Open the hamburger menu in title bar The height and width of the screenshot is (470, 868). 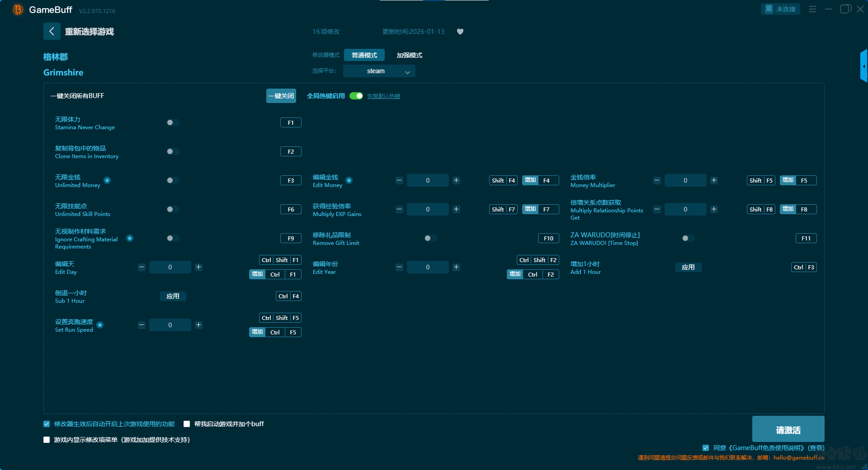pos(812,9)
